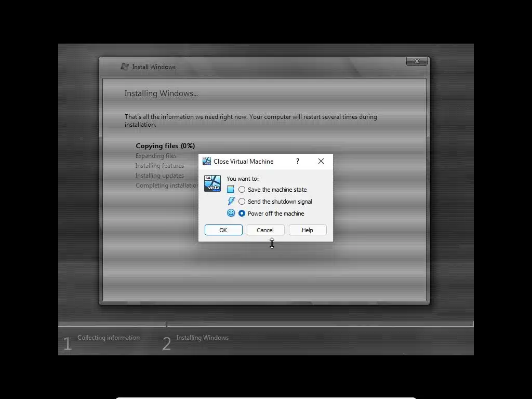The image size is (532, 399).
Task: Click the 'Completing installation' step text
Action: pyautogui.click(x=167, y=185)
